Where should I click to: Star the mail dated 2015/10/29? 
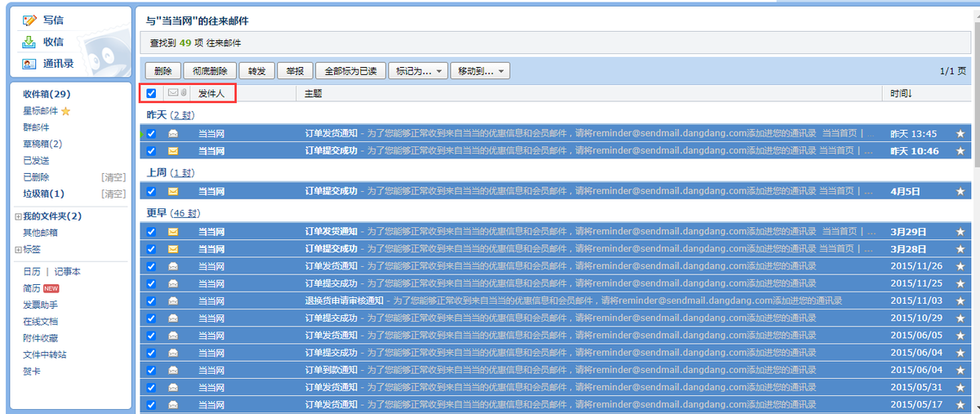click(x=960, y=318)
